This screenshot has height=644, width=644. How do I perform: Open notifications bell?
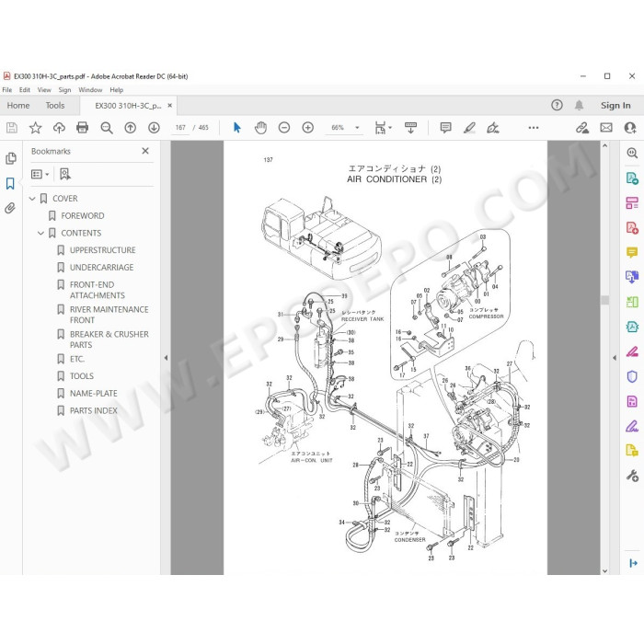579,105
